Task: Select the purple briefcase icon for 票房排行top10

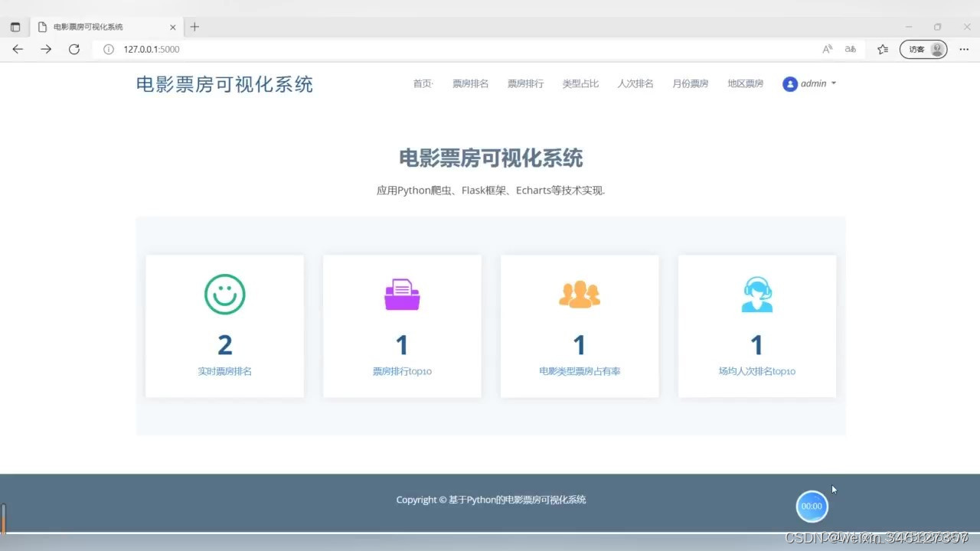Action: coord(402,294)
